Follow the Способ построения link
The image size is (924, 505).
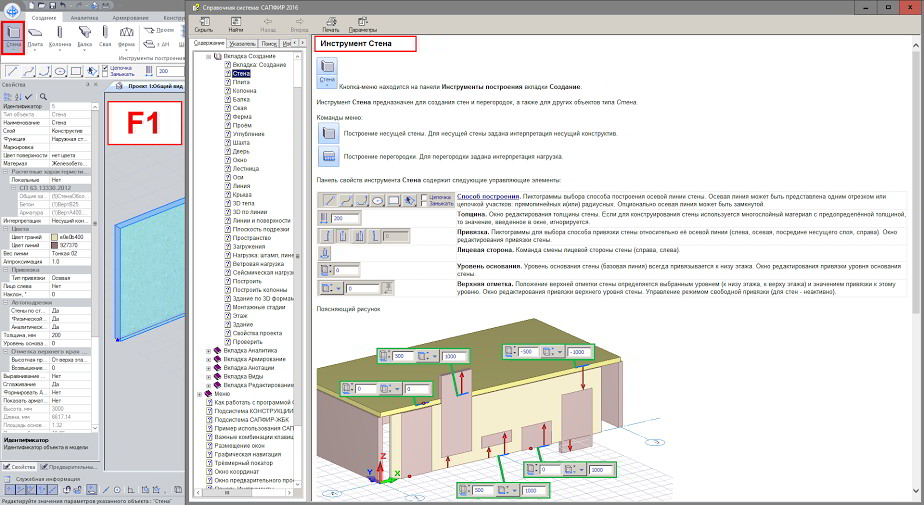coord(481,197)
